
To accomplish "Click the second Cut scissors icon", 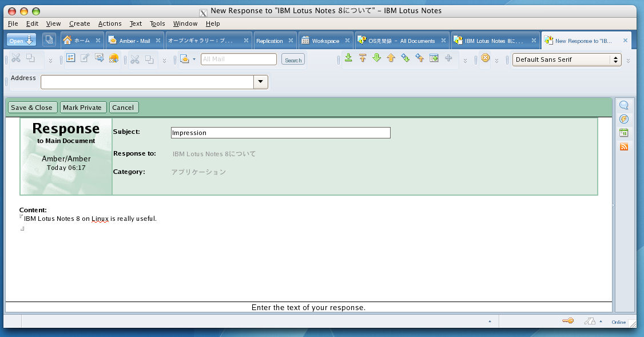I will pos(135,60).
